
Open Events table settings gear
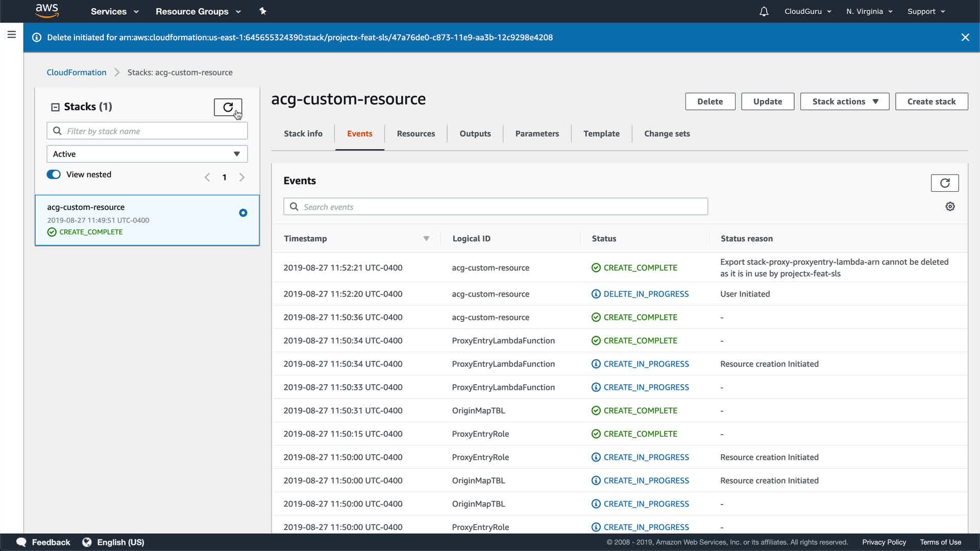click(x=950, y=207)
